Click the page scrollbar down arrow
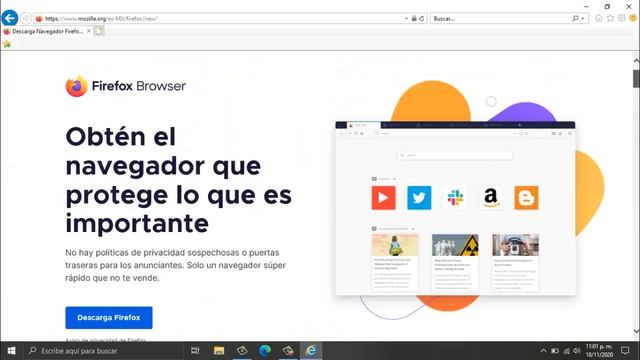This screenshot has height=360, width=640. 636,331
